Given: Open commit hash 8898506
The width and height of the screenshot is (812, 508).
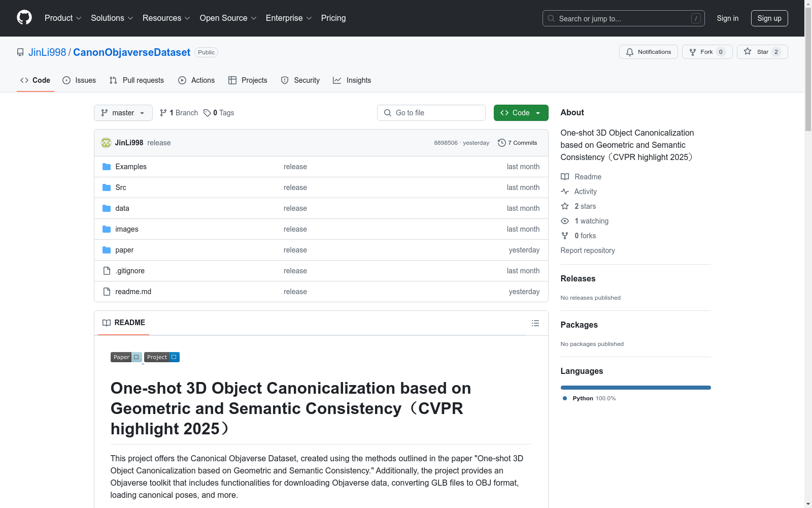Looking at the screenshot, I should click(x=446, y=143).
